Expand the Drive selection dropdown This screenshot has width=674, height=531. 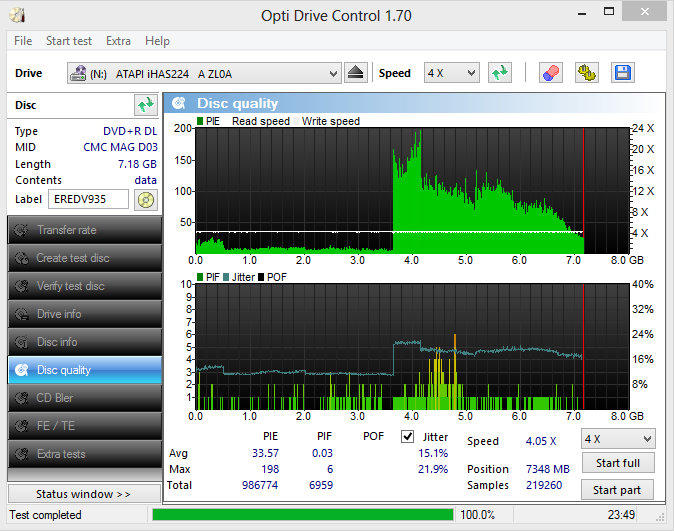pyautogui.click(x=333, y=74)
